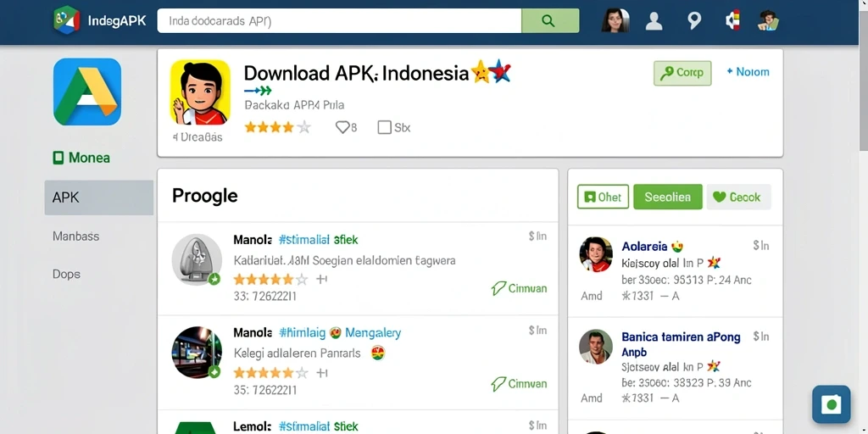Click the star rating under Dackaka APP4
This screenshot has height=434, width=868.
pyautogui.click(x=277, y=127)
